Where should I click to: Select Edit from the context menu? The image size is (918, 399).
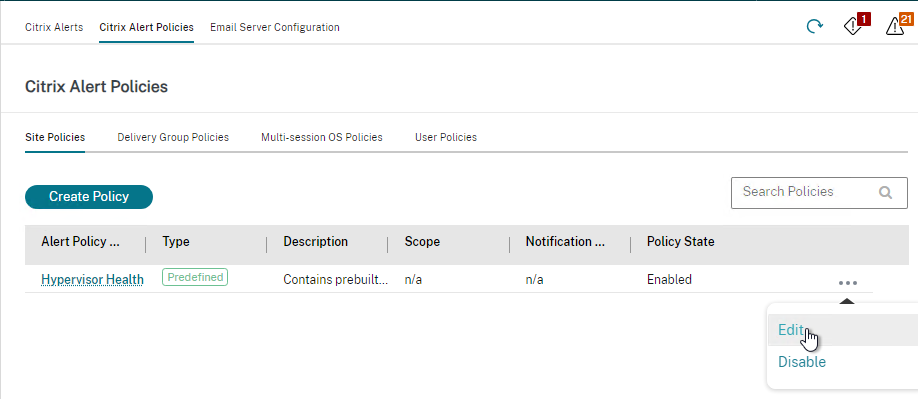(x=790, y=329)
